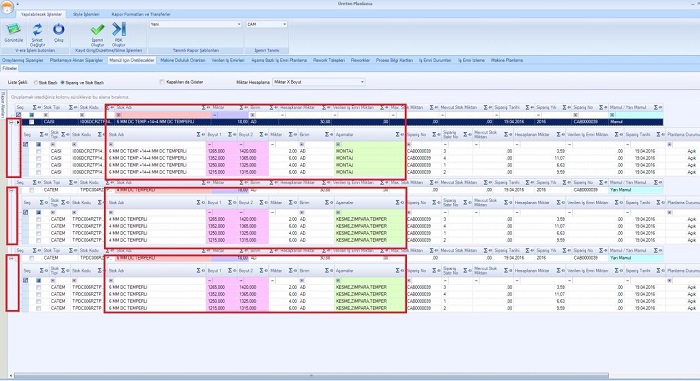Click the Şirket Değiştir icon
Viewport: 700px width, 381px height.
[x=37, y=30]
